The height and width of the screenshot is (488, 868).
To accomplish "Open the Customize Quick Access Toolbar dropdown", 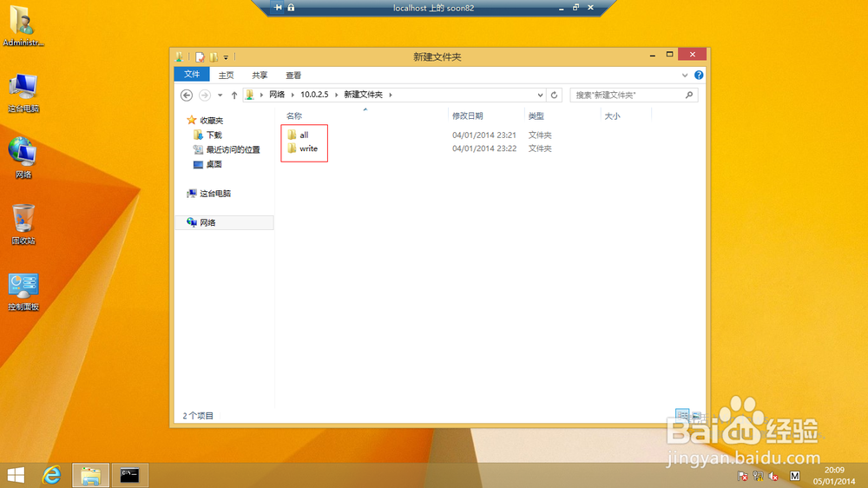I will pyautogui.click(x=226, y=57).
